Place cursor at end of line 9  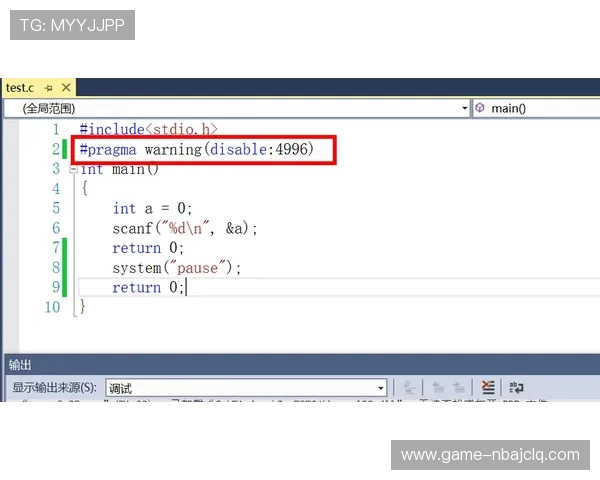187,288
